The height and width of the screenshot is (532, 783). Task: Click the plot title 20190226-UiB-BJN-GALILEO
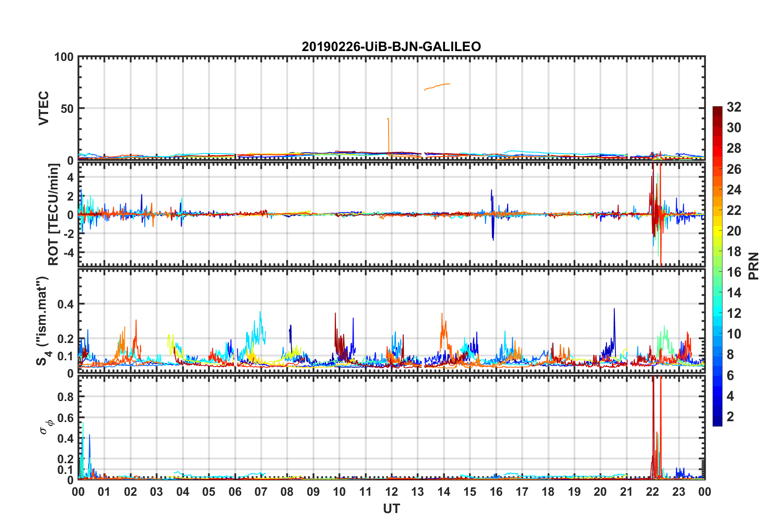coord(391,47)
